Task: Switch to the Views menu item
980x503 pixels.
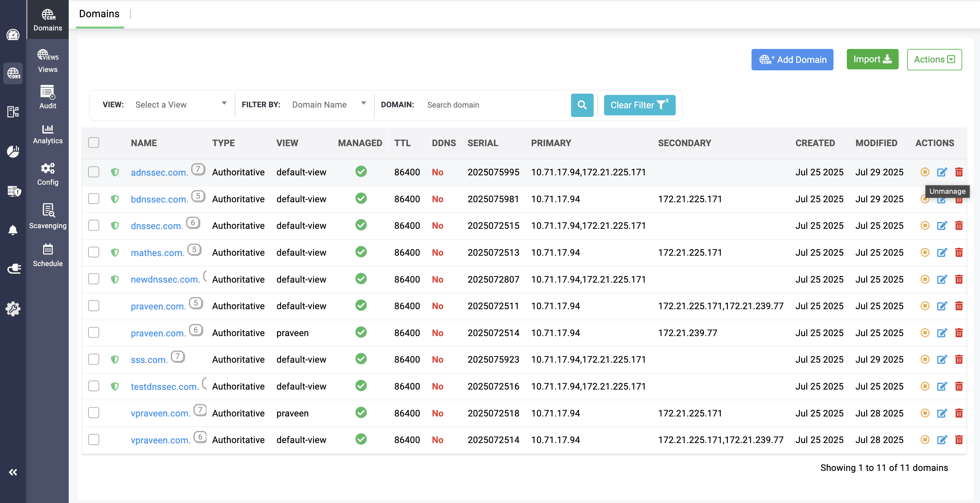Action: pos(48,61)
